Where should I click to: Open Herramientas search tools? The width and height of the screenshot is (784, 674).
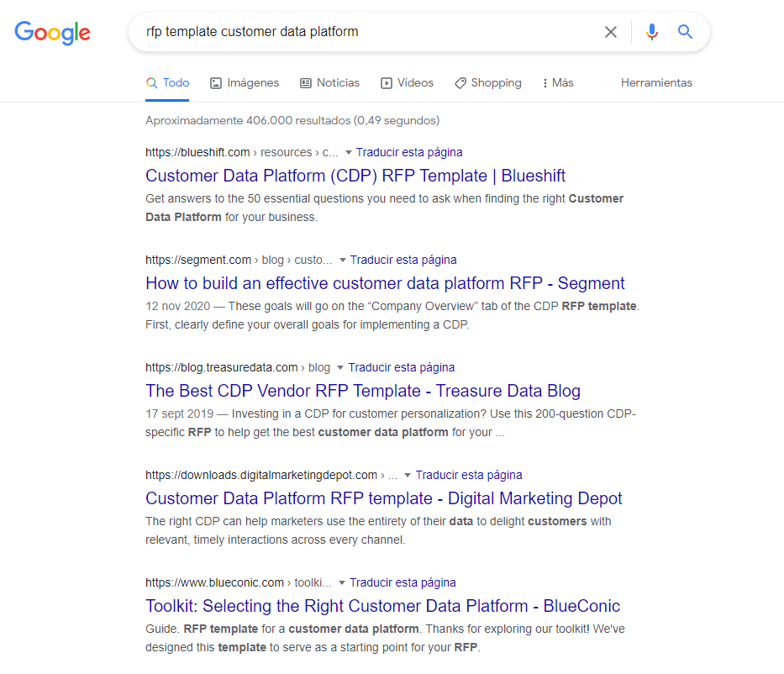[x=656, y=83]
